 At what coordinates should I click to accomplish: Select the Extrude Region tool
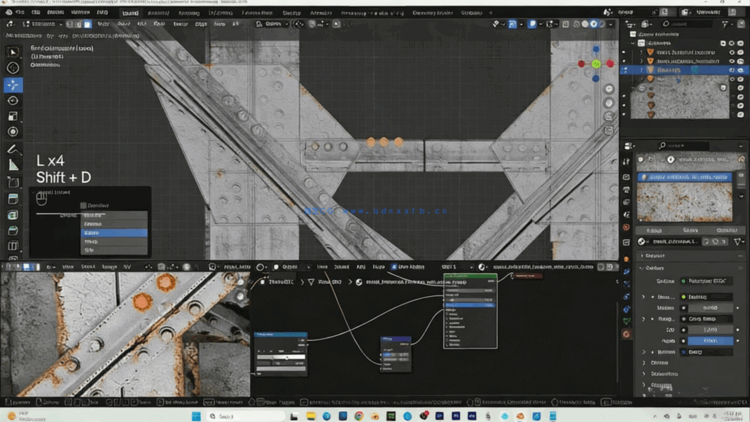[x=13, y=199]
